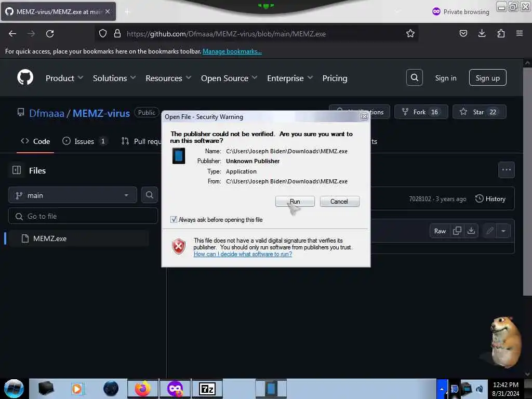Toggle Always ask before opening this file
The height and width of the screenshot is (399, 532).
point(174,220)
